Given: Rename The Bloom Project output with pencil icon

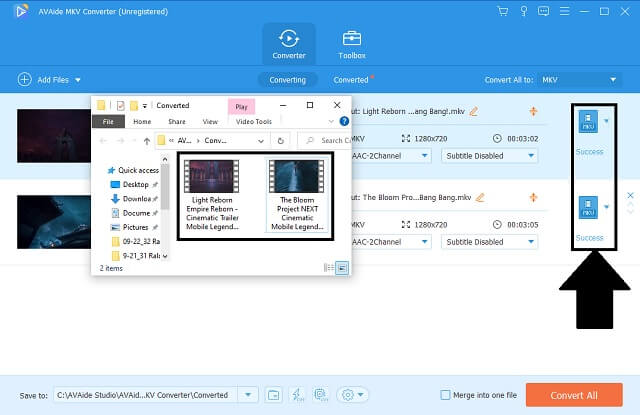Looking at the screenshot, I should pos(480,198).
